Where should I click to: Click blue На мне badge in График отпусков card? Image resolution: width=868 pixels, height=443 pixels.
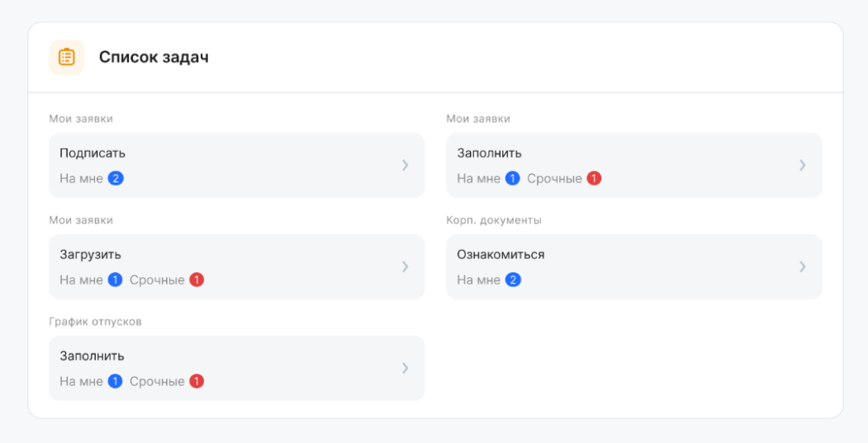(116, 381)
